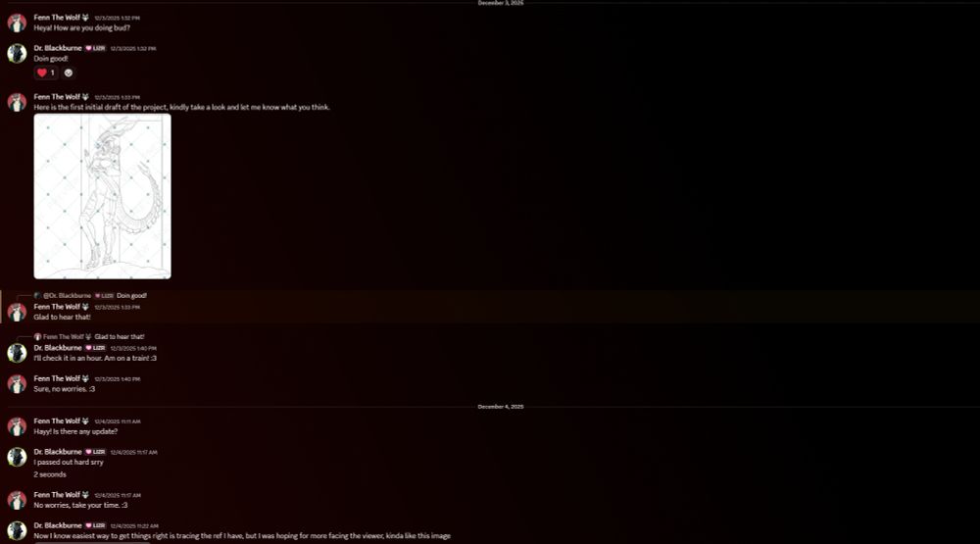980x544 pixels.
Task: Click the message text "No worries, take your time. :3"
Action: [80, 505]
